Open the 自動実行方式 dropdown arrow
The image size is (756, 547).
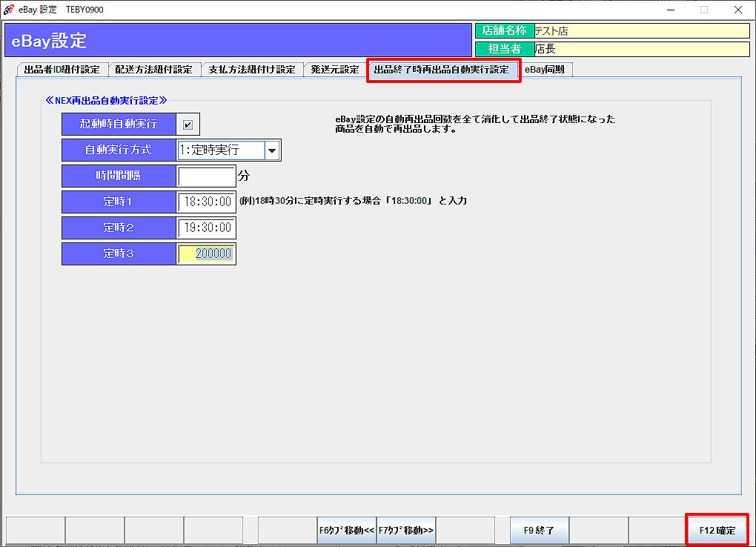click(x=273, y=150)
